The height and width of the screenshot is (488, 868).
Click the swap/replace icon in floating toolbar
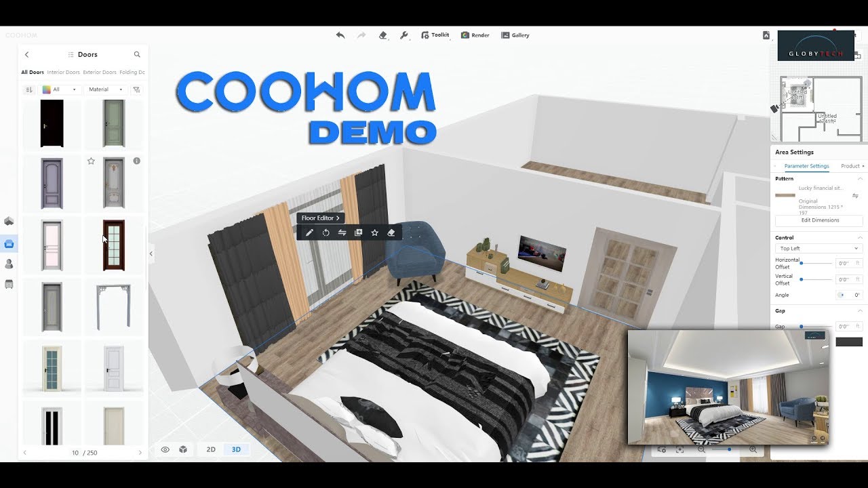(342, 232)
